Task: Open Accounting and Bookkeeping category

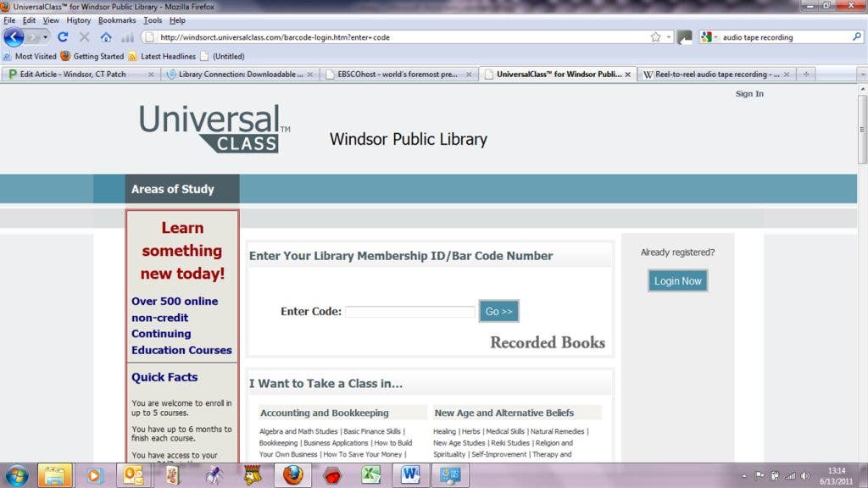Action: pos(325,413)
